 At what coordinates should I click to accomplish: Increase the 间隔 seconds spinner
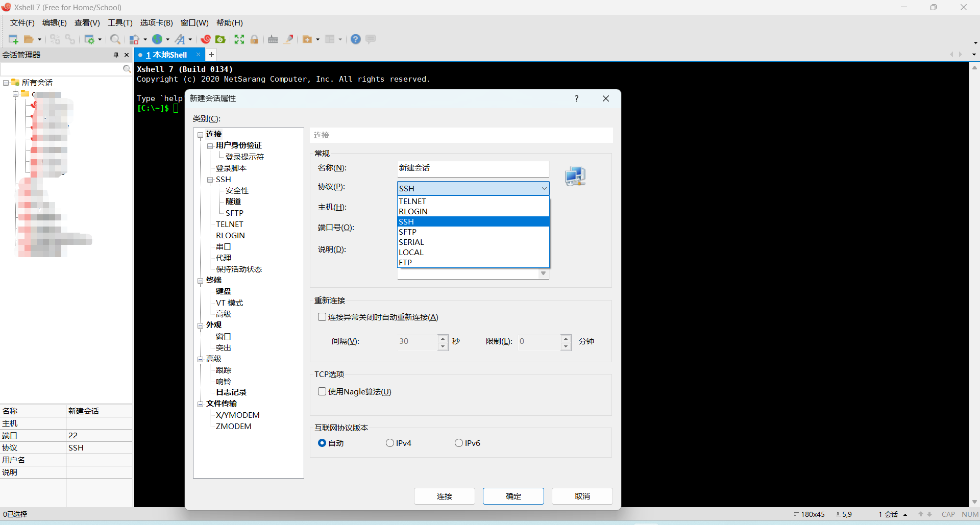click(x=443, y=338)
